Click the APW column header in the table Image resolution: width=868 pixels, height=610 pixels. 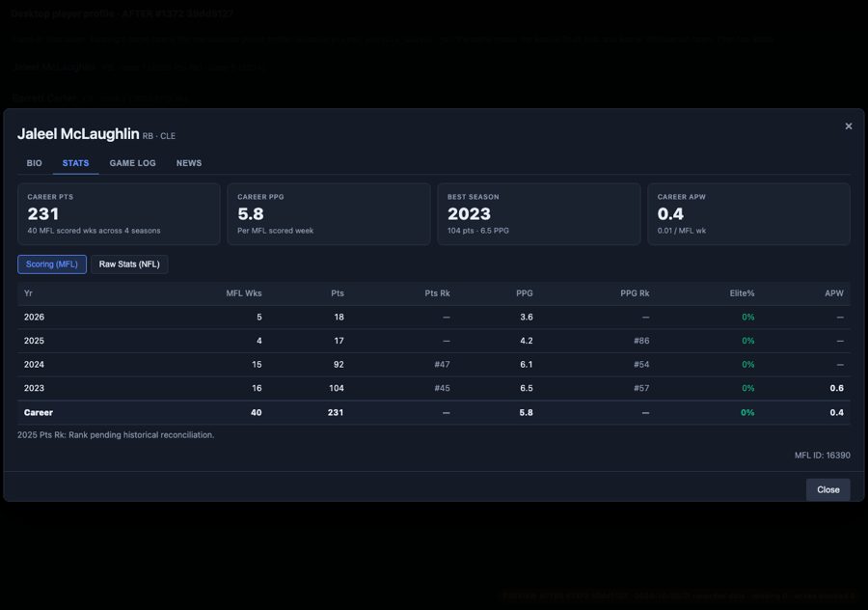(x=834, y=293)
